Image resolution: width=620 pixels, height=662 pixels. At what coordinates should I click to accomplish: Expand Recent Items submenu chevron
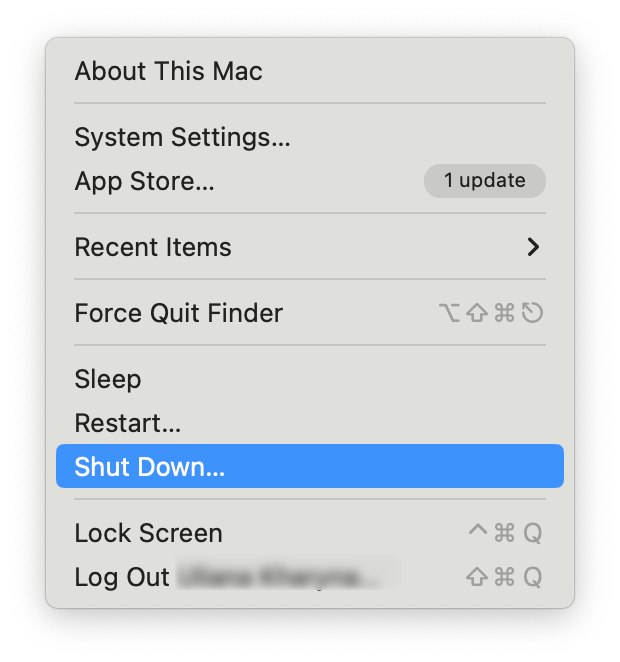(x=533, y=247)
